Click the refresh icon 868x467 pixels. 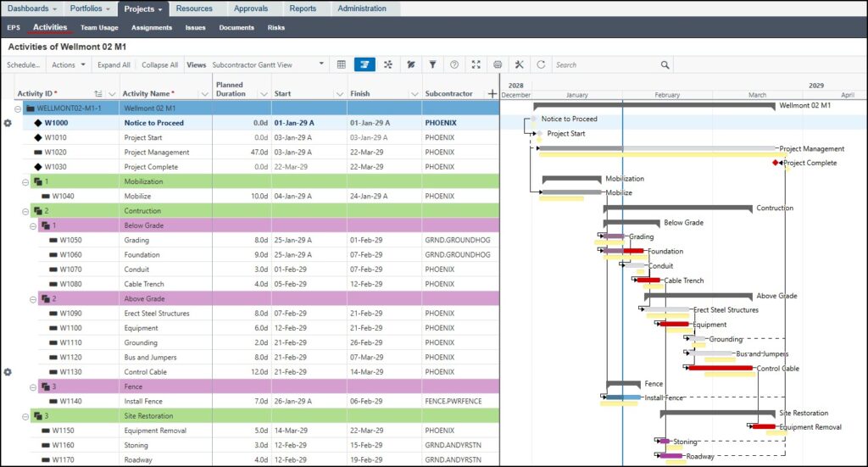point(541,64)
